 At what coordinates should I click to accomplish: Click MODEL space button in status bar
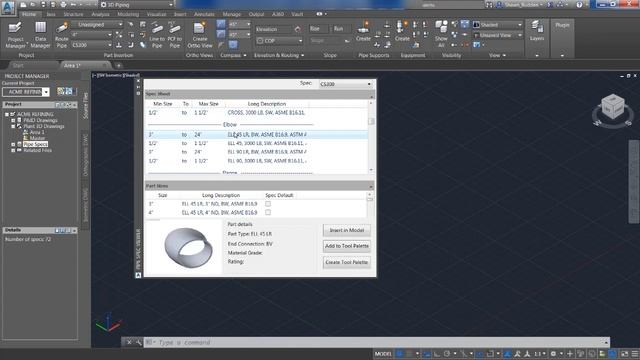click(383, 354)
